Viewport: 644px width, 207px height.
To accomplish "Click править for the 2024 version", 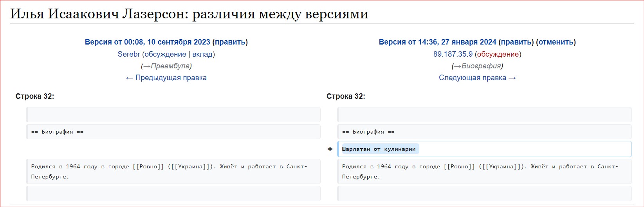I will (x=516, y=42).
